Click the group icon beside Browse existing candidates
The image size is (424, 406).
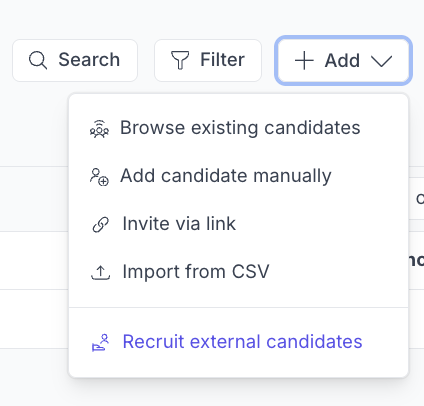click(99, 129)
